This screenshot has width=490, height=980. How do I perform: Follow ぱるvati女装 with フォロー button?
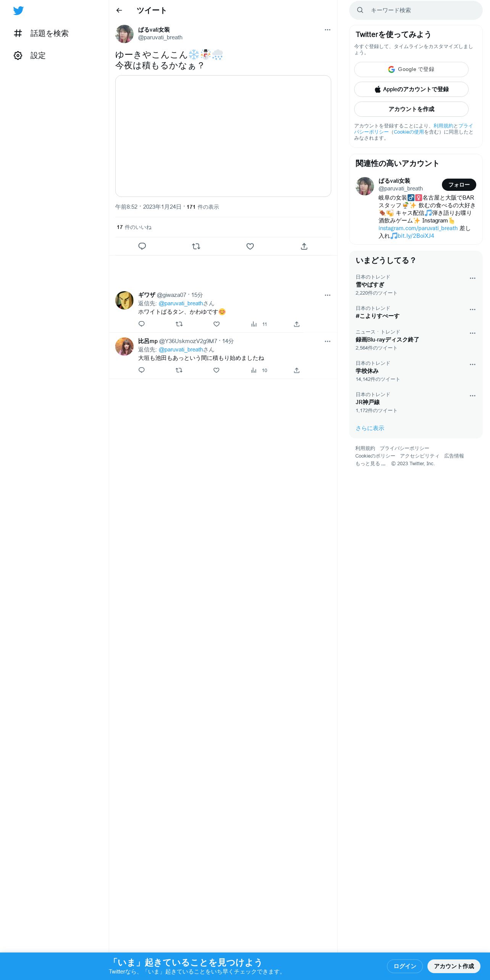[459, 185]
